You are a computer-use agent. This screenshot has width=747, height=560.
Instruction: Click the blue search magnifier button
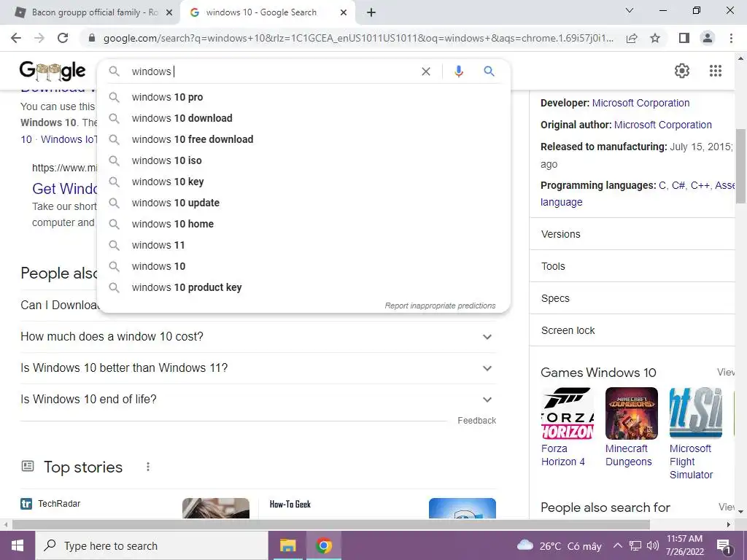pyautogui.click(x=489, y=71)
